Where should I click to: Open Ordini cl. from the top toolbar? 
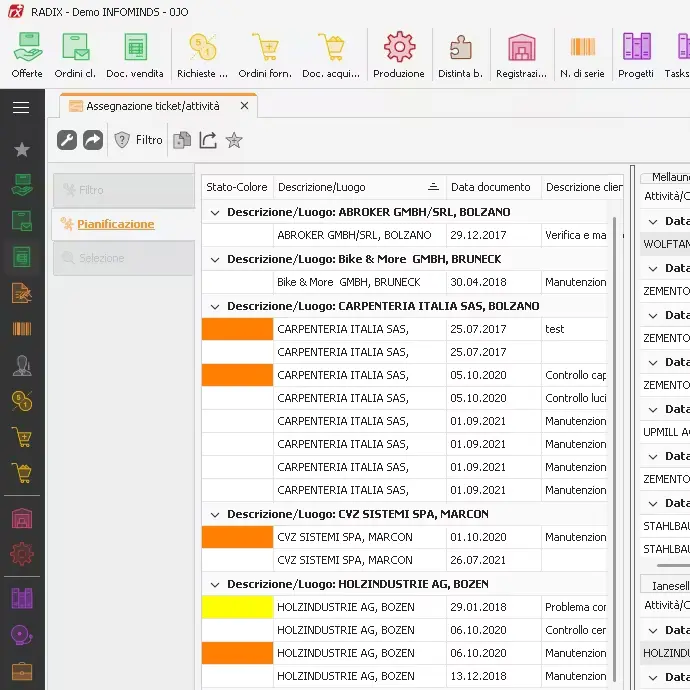75,55
